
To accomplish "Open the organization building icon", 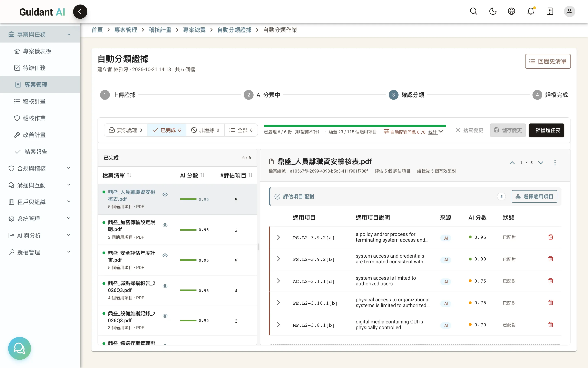I will point(550,11).
